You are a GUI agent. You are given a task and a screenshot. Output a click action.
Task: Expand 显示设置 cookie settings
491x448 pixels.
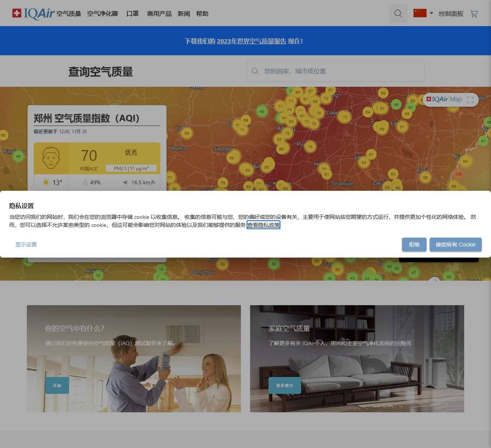pos(26,245)
